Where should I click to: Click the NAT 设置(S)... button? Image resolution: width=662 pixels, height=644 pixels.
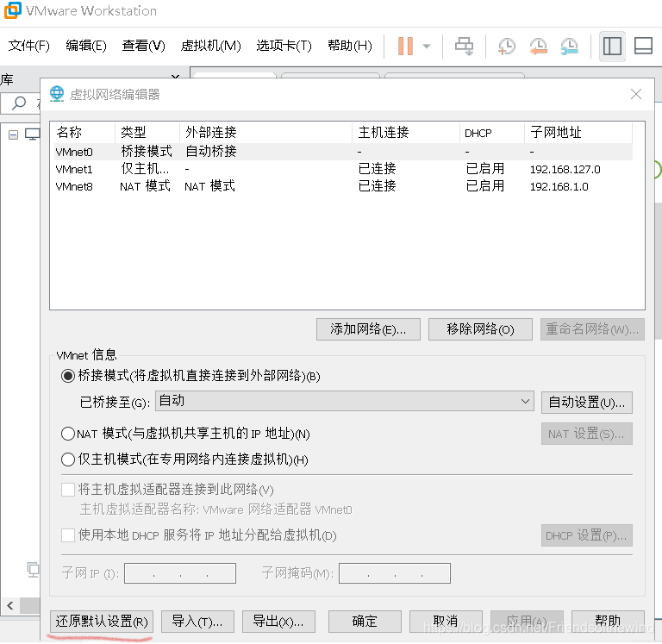pos(587,434)
